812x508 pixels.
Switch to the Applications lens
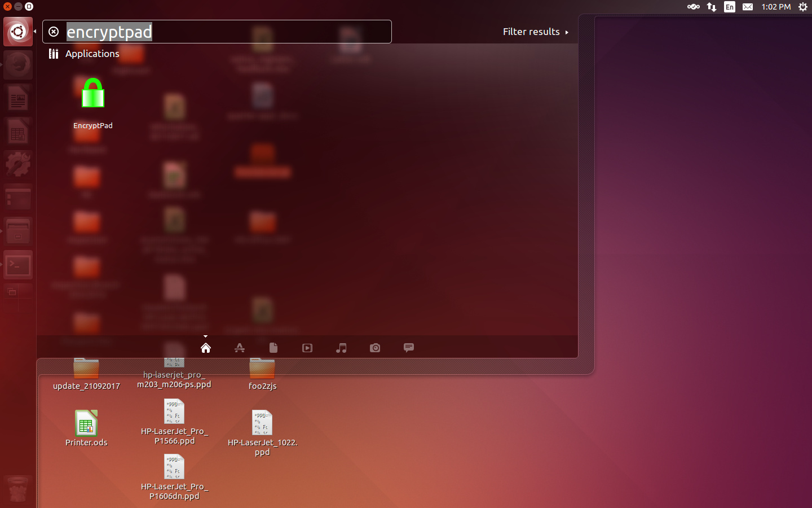240,348
